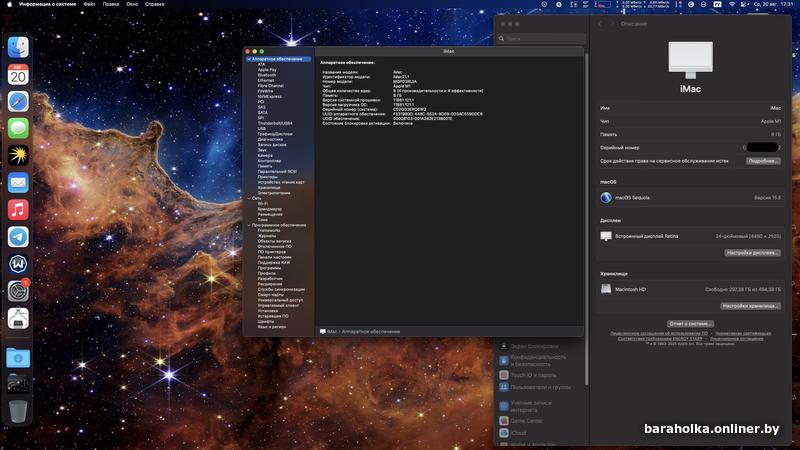
Task: Open Пользователи и группы in Settings sidebar
Action: pos(540,387)
